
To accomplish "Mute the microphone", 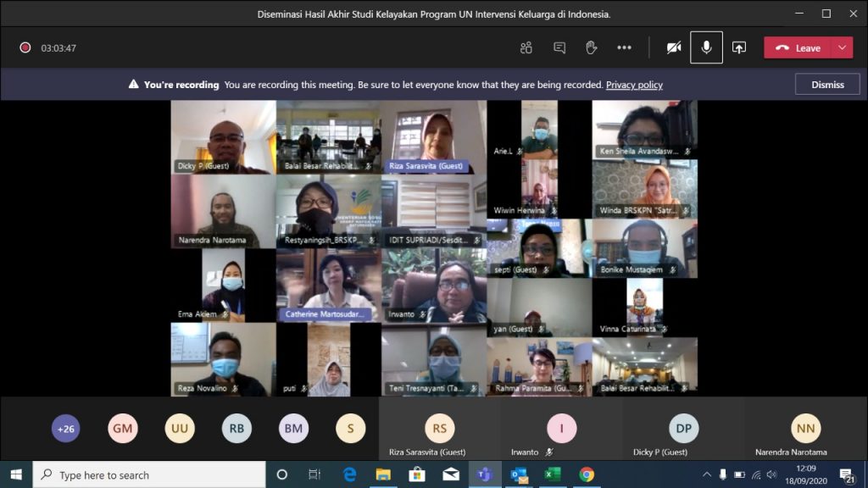I will click(x=706, y=47).
